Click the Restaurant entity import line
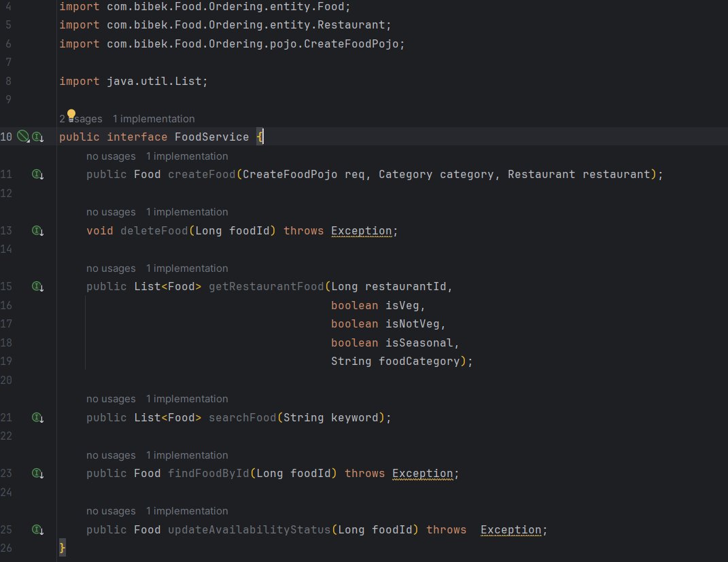 225,25
